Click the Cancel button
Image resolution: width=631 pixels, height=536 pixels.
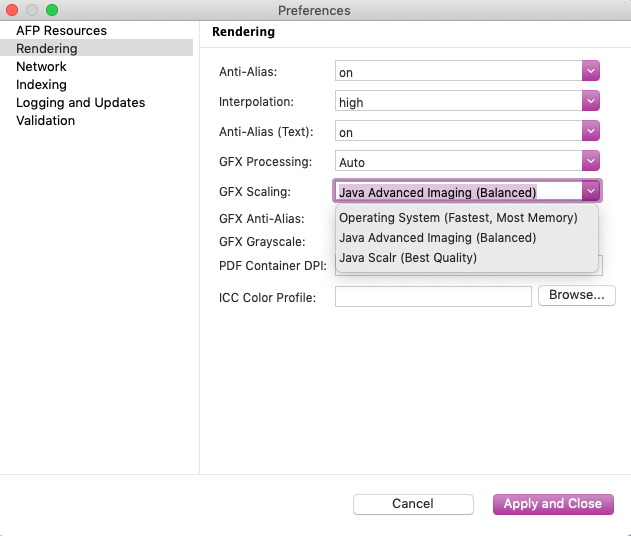pyautogui.click(x=412, y=504)
